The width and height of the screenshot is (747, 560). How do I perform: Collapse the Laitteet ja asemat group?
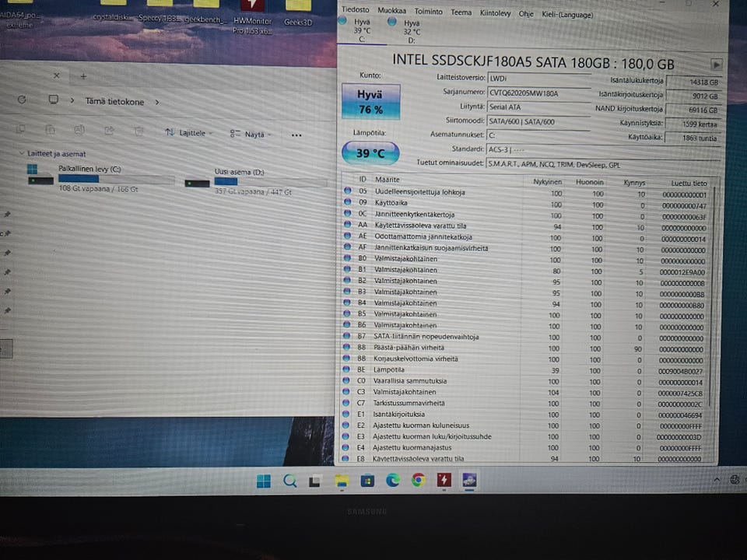[21, 153]
